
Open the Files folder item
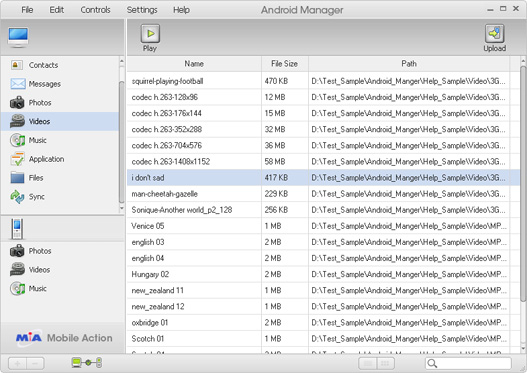click(x=60, y=178)
